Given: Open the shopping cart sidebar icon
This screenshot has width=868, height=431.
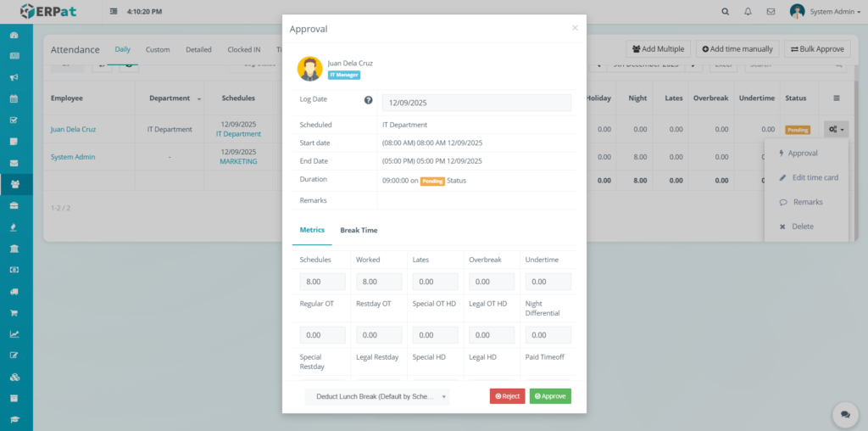Looking at the screenshot, I should point(14,312).
